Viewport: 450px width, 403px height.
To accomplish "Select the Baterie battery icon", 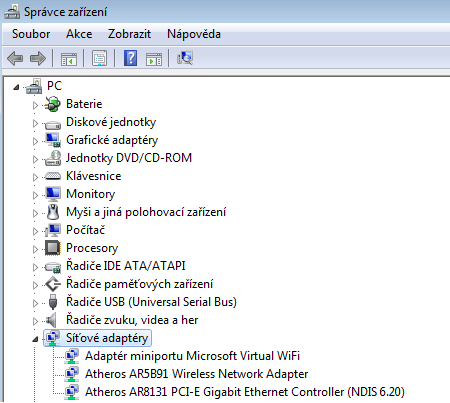I will [53, 104].
